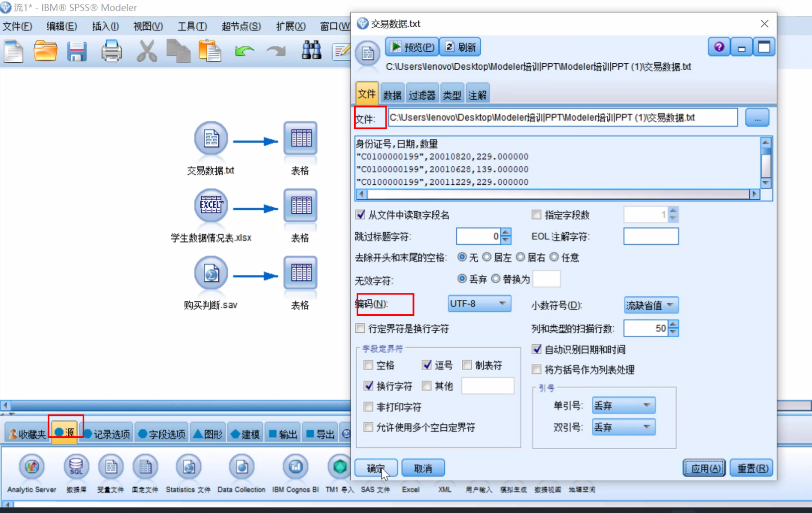Toggle 自动识别日期和时间 checkbox

click(537, 349)
